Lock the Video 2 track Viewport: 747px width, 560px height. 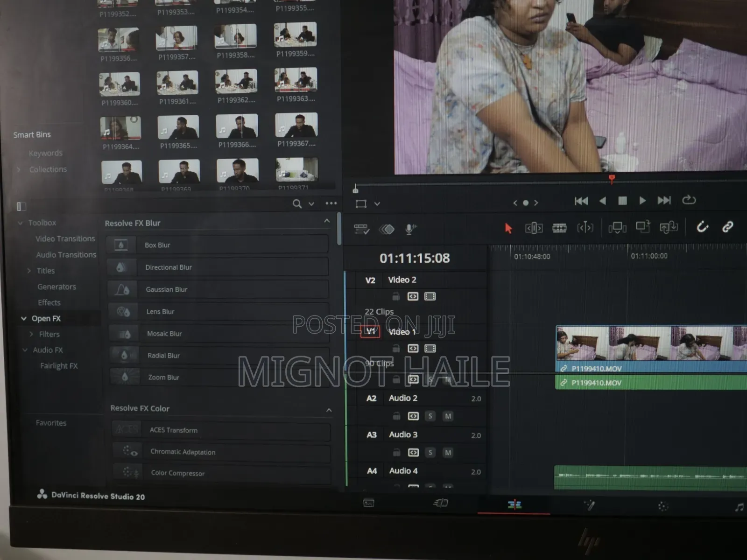coord(396,296)
